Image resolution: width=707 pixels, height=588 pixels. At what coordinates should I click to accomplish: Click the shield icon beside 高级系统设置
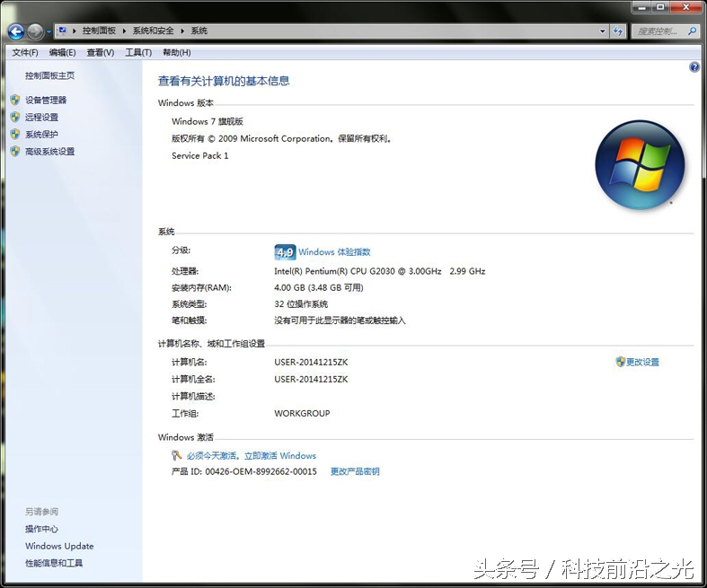pyautogui.click(x=15, y=152)
